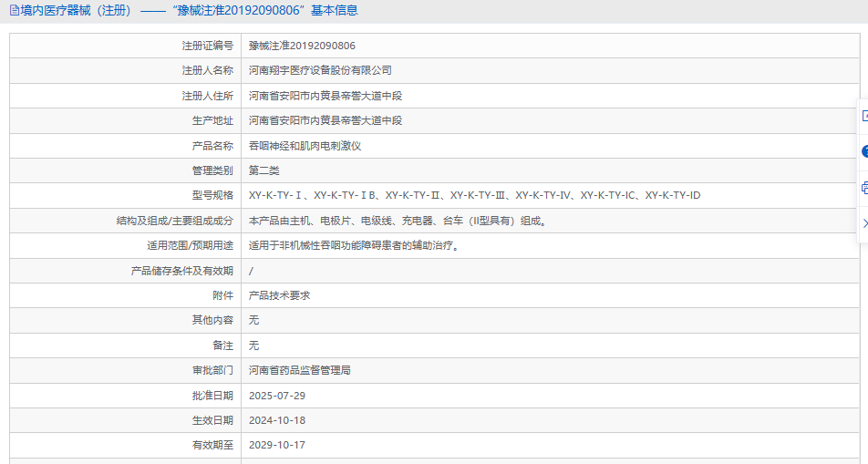Click the 备注 row label
This screenshot has width=868, height=464.
(223, 345)
